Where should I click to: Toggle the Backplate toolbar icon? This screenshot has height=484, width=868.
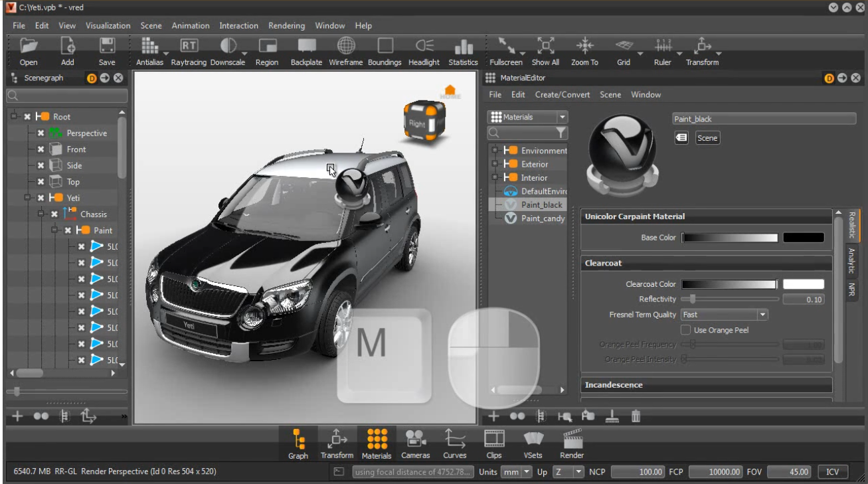coord(306,46)
